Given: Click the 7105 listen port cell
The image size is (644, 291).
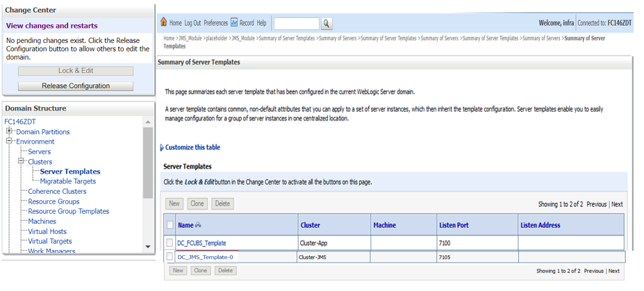Looking at the screenshot, I should coord(477,257).
